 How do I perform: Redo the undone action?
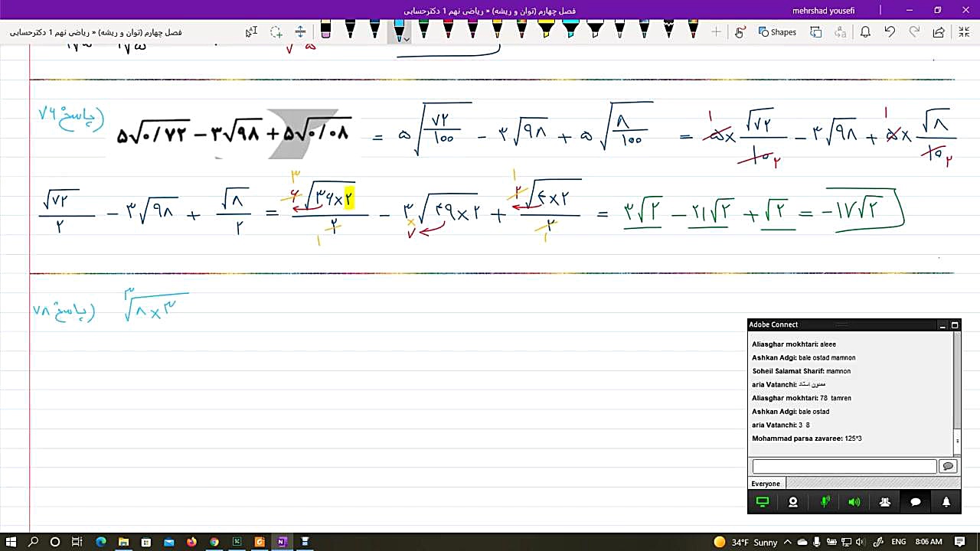pos(914,32)
